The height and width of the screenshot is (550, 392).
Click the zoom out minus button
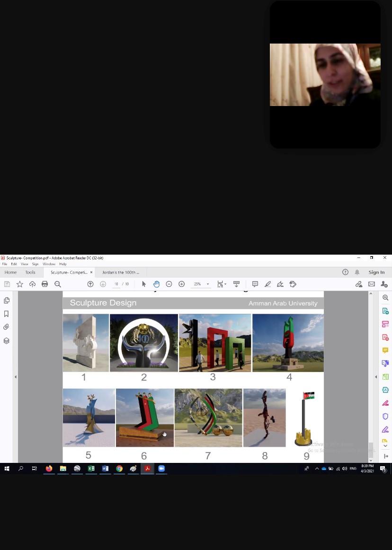pyautogui.click(x=169, y=284)
